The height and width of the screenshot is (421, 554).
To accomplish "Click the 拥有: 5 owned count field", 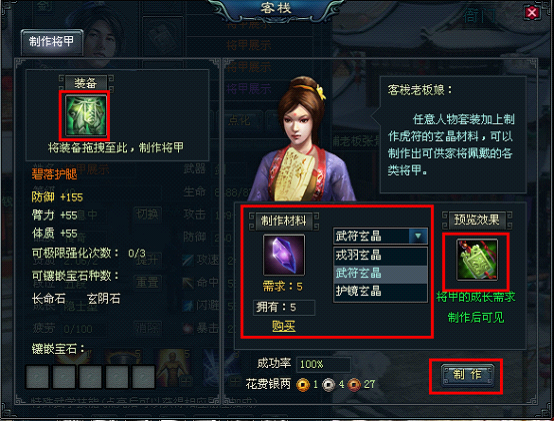I will tap(284, 308).
